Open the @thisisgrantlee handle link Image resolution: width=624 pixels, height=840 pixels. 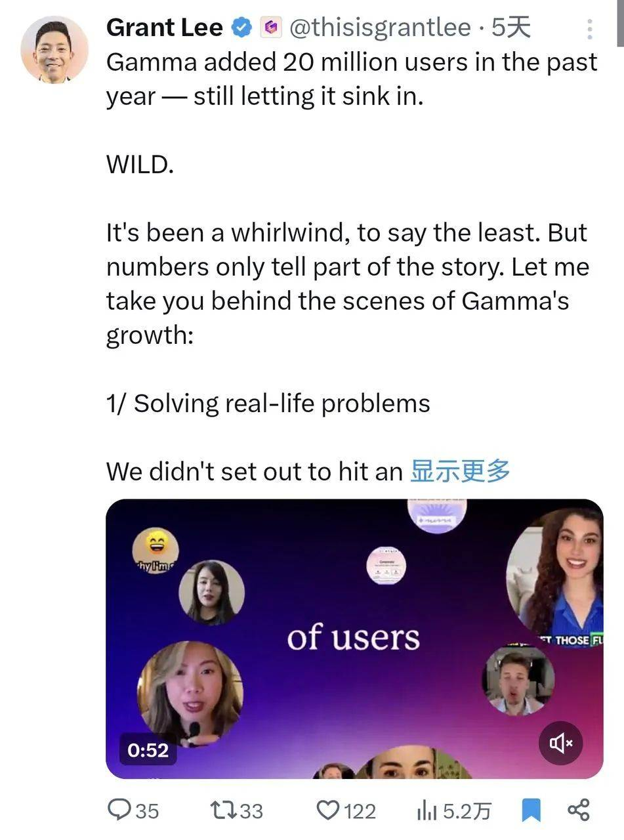(x=380, y=28)
